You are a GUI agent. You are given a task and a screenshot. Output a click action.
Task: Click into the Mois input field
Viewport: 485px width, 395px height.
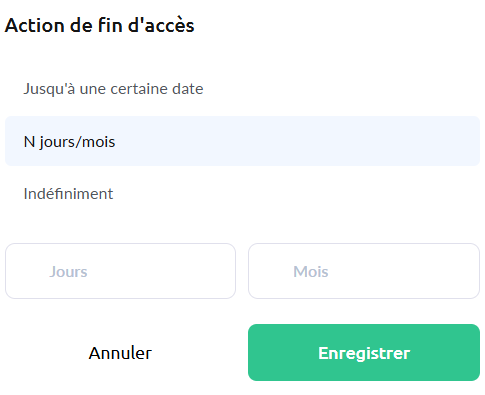point(364,271)
